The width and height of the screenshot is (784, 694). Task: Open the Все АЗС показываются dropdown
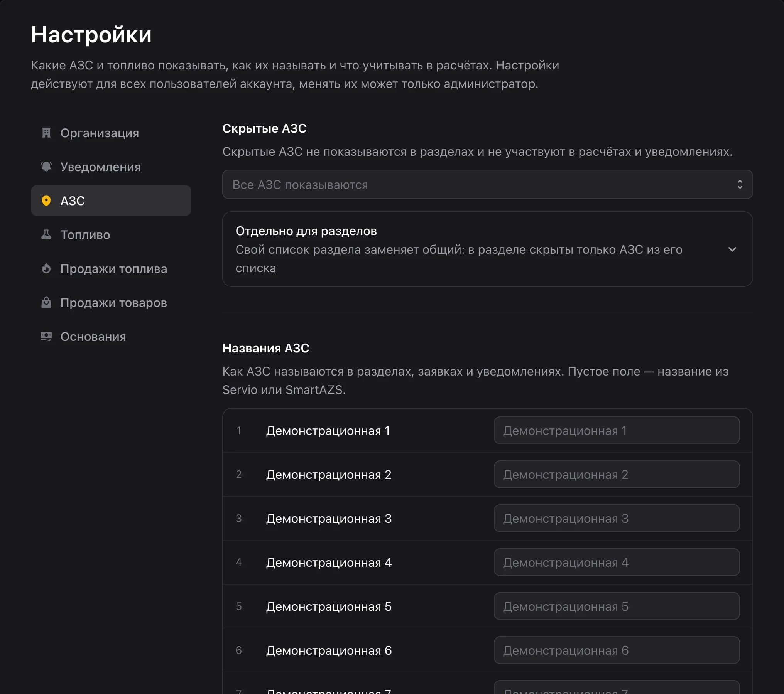click(x=487, y=185)
